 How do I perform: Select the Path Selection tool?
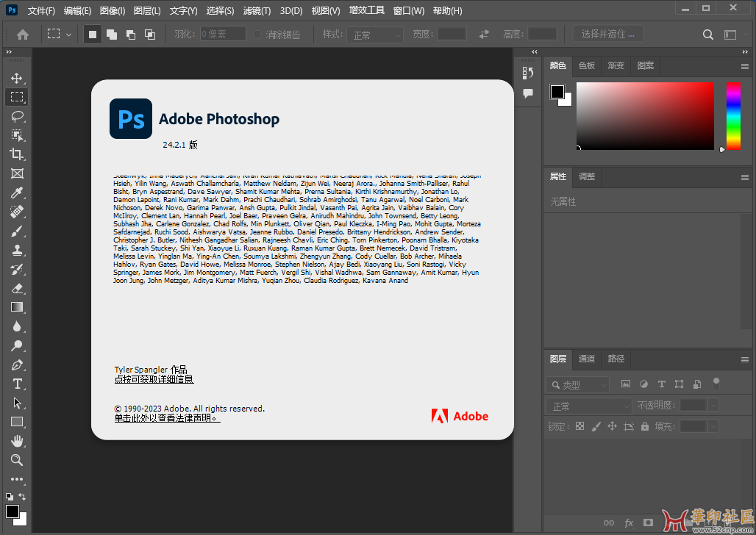[17, 403]
